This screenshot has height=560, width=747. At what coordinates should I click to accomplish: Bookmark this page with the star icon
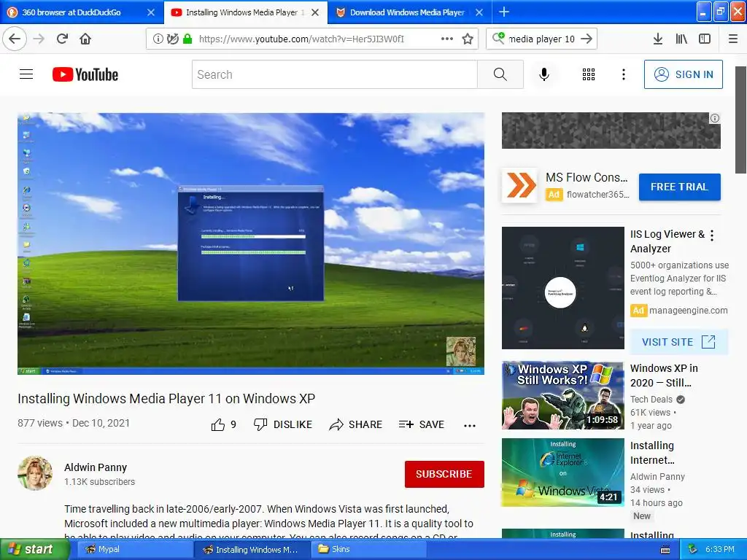(468, 39)
